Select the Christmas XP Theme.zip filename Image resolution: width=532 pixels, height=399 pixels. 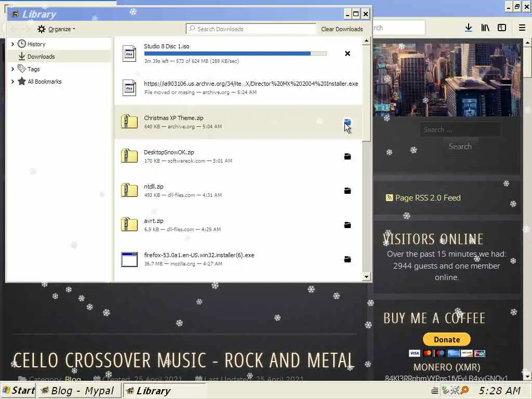coord(174,118)
